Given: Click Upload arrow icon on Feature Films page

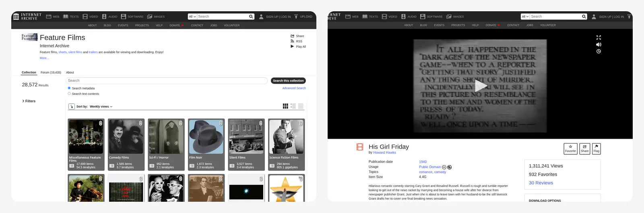Looking at the screenshot, I should (296, 16).
